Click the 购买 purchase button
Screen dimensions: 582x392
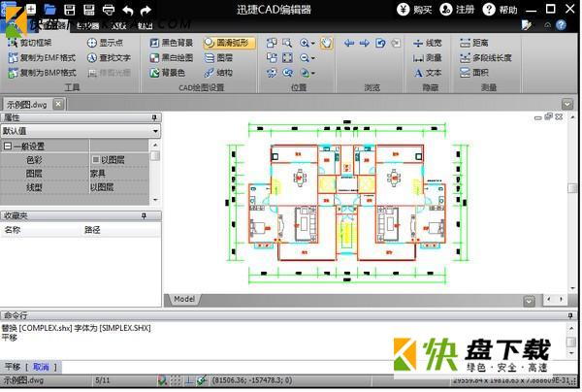coord(415,10)
